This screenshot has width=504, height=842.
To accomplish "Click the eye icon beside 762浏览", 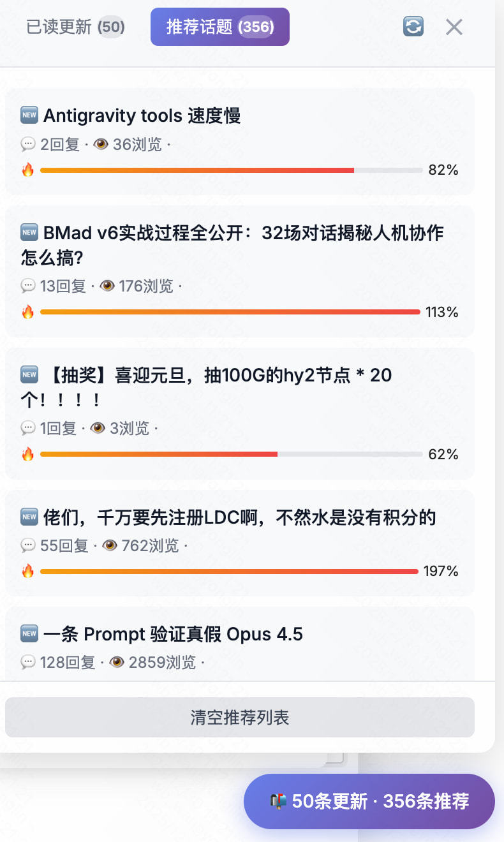I will click(110, 546).
